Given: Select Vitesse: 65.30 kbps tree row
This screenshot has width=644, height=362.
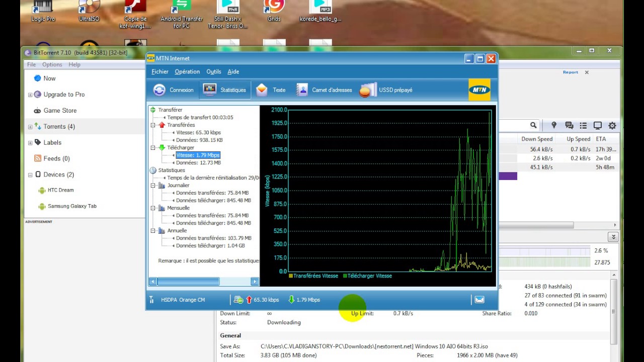Looking at the screenshot, I should pos(199,132).
